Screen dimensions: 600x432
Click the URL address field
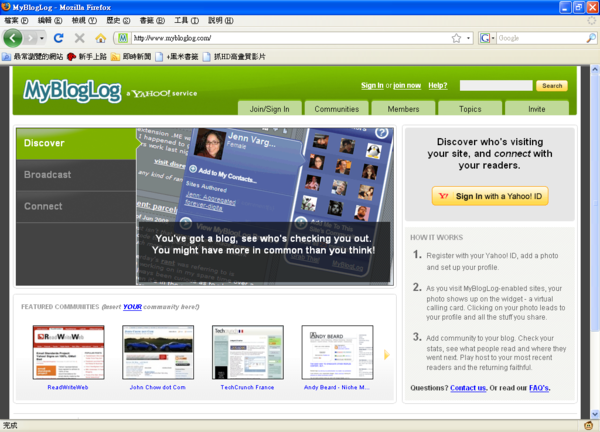291,38
